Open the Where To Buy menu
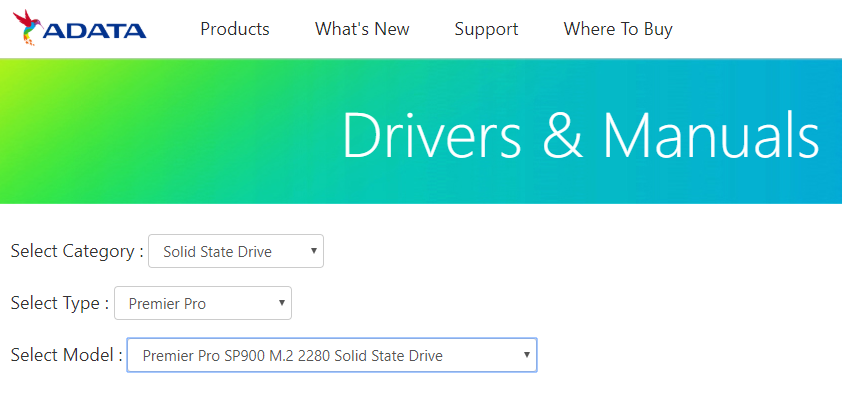Image resolution: width=842 pixels, height=397 pixels. 618,29
